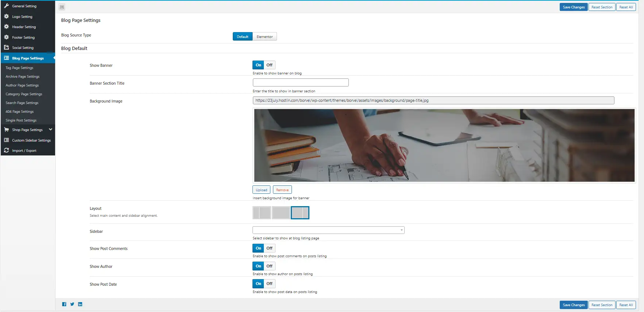
Task: Expand the Shop Page Settings chevron
Action: 51,130
